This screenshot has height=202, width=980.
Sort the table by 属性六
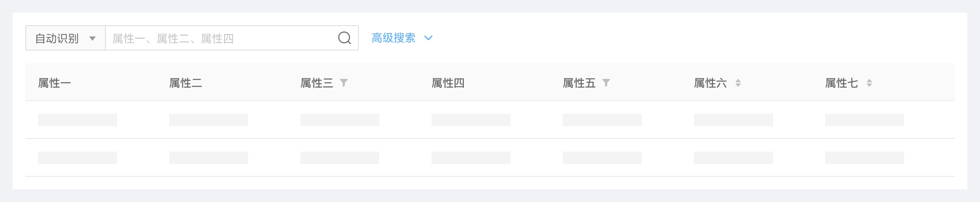click(x=738, y=83)
